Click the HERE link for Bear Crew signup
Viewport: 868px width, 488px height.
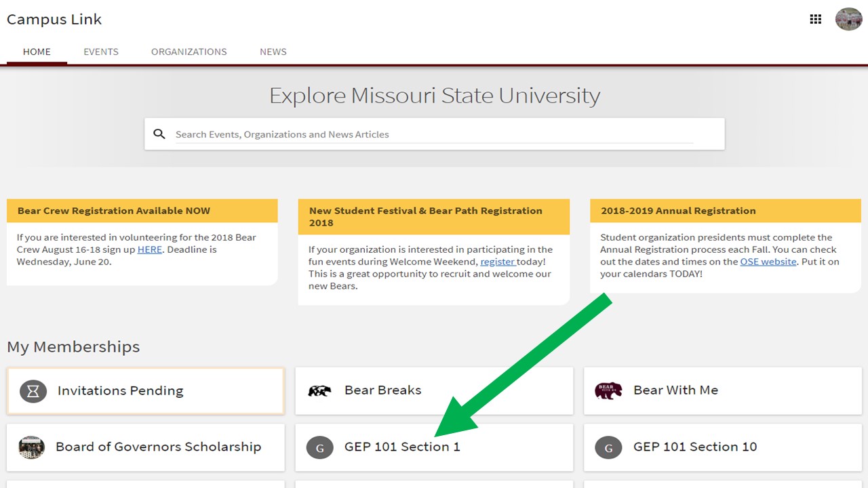point(149,249)
